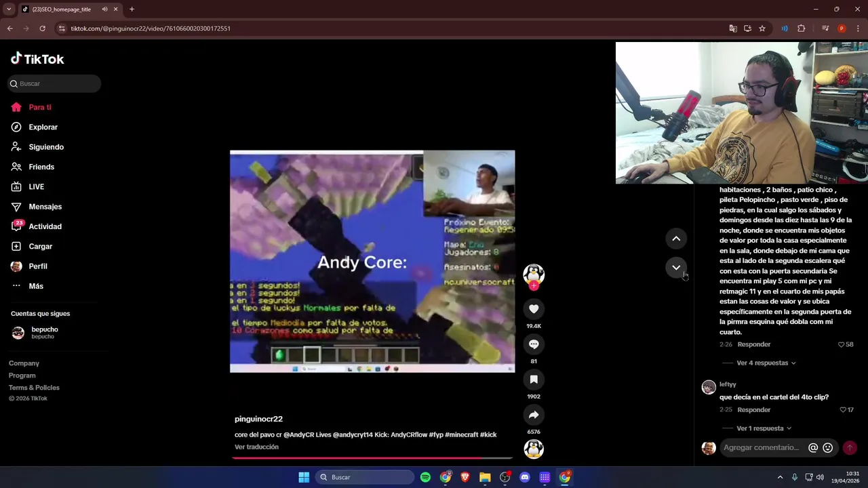The width and height of the screenshot is (868, 488).
Task: Seek using the video progress bar
Action: click(x=372, y=458)
